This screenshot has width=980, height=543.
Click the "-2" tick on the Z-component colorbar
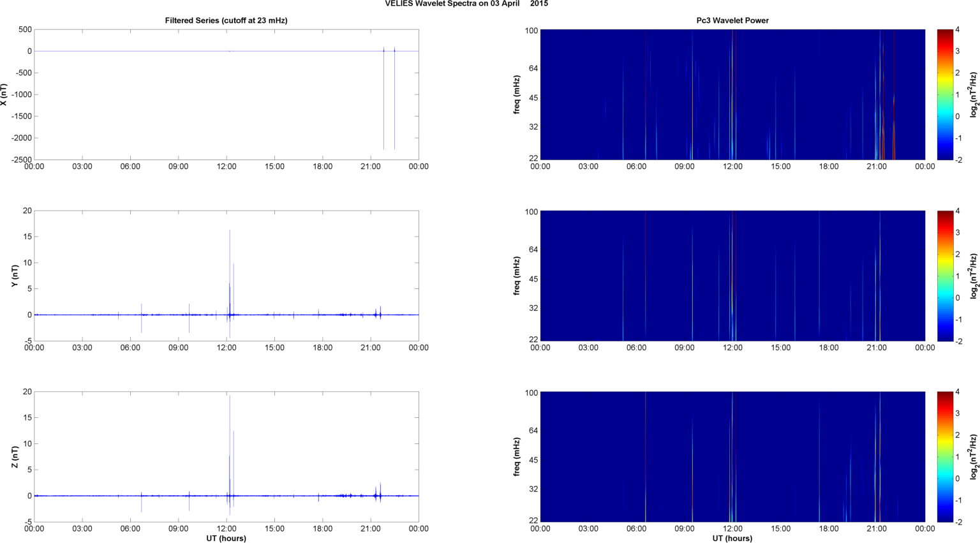coord(959,522)
